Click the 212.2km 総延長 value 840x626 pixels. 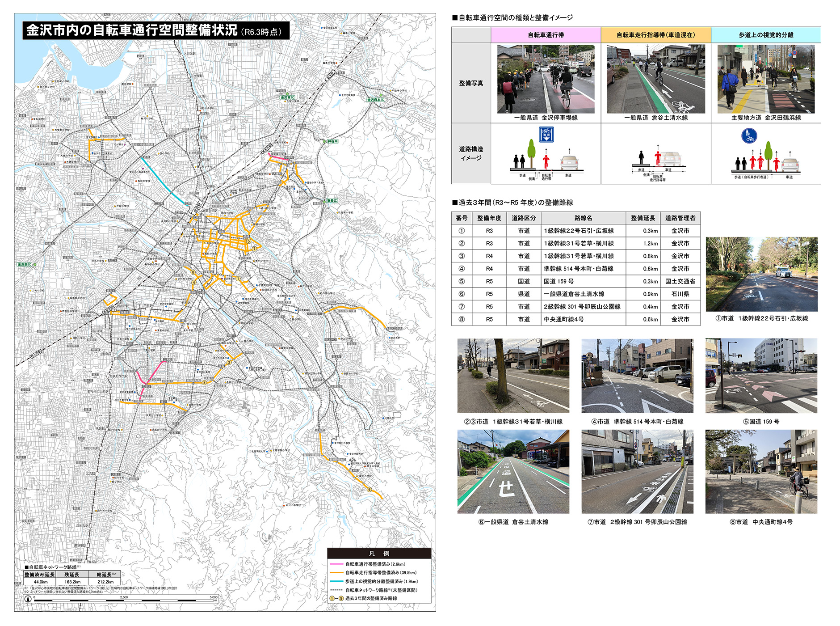coord(105,582)
